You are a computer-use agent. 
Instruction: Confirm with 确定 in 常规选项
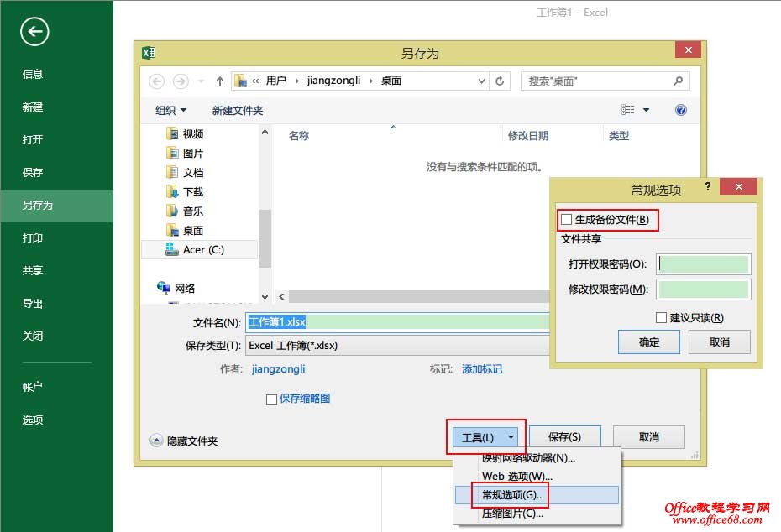click(649, 342)
